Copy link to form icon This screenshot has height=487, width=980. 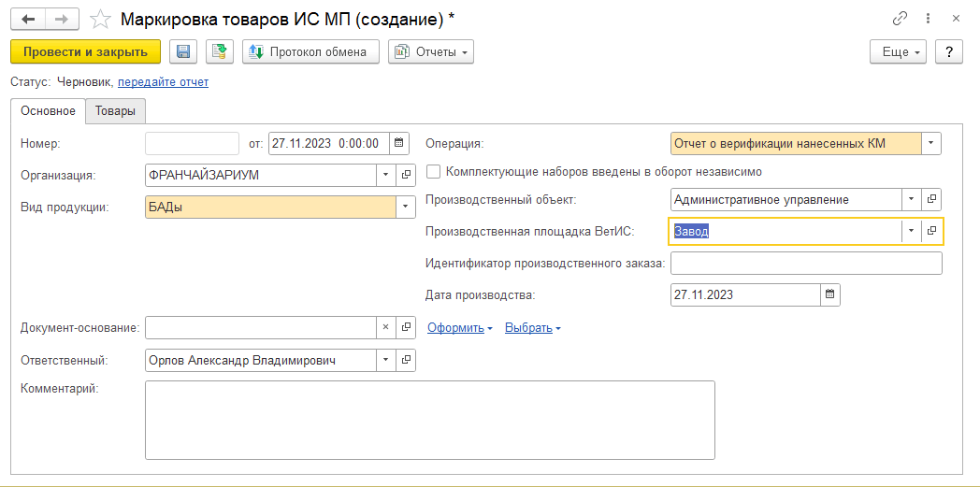[x=900, y=19]
